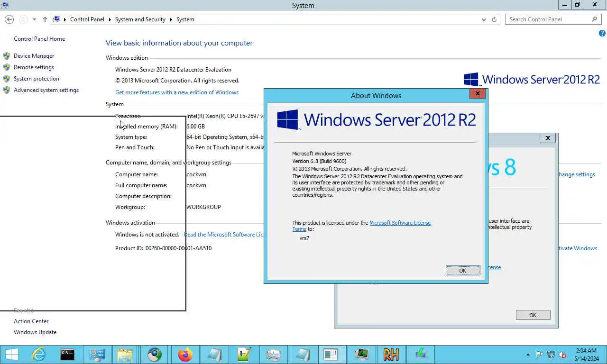This screenshot has height=364, width=607.
Task: Select Control Panel in the breadcrumb
Action: click(x=87, y=19)
